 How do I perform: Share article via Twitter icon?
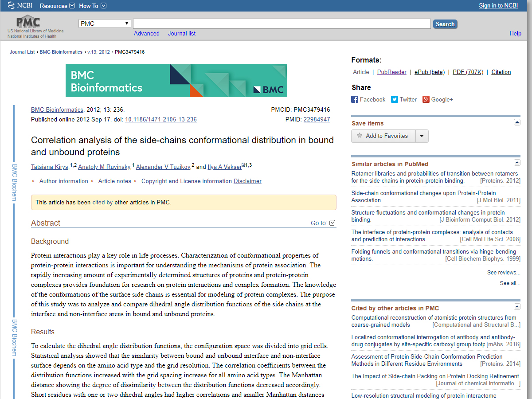395,100
